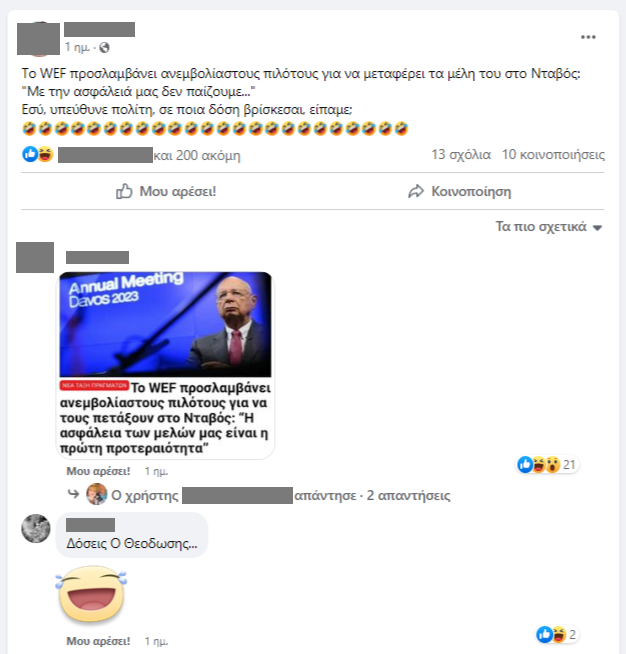View the και 200 ακόμη reactors list
This screenshot has width=626, height=654.
[x=197, y=155]
